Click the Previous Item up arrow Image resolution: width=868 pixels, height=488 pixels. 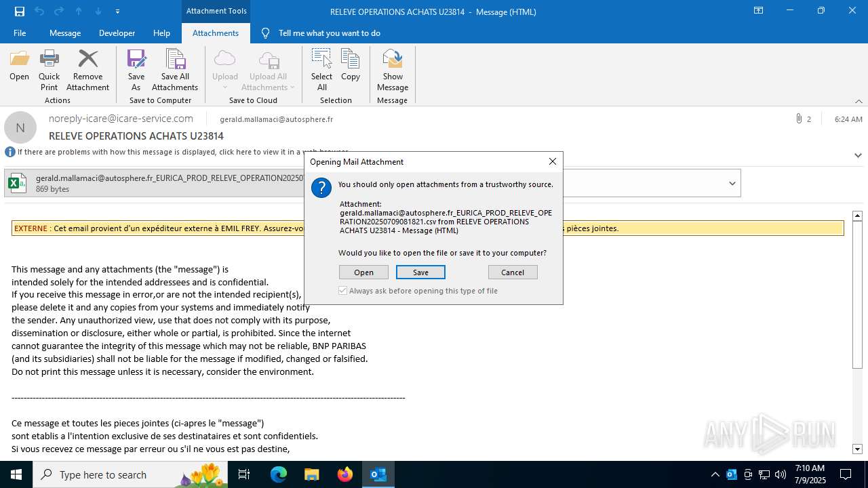click(x=79, y=11)
